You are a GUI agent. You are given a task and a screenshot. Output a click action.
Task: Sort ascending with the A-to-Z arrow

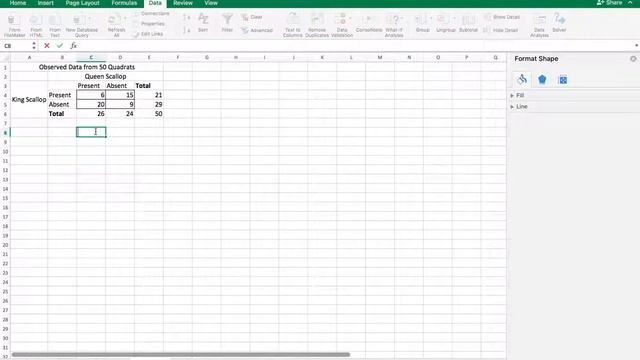[186, 18]
